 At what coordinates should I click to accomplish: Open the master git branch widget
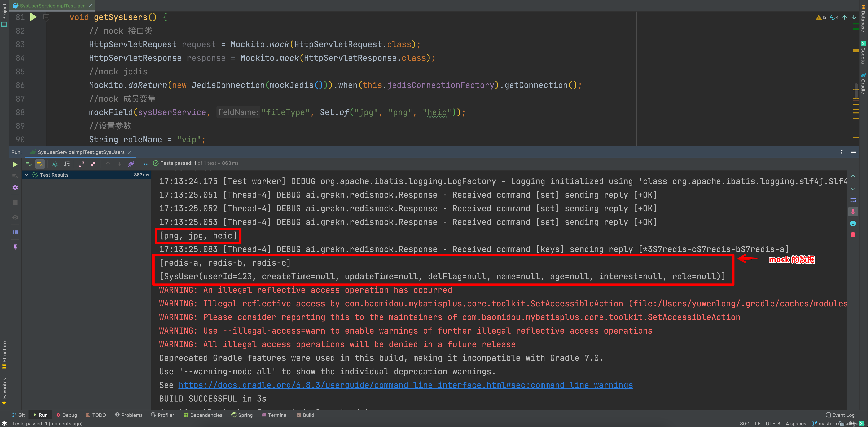823,424
